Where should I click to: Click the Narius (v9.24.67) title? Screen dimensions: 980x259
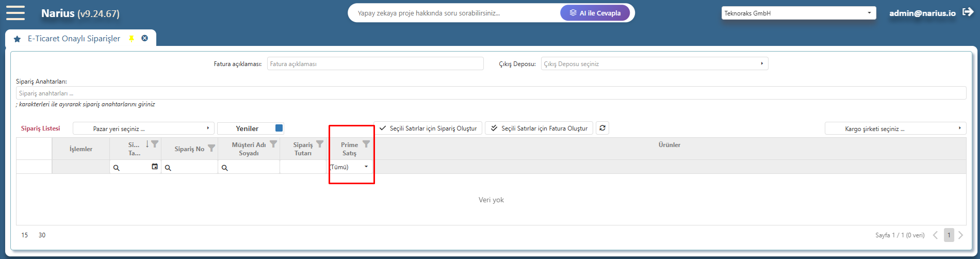80,13
